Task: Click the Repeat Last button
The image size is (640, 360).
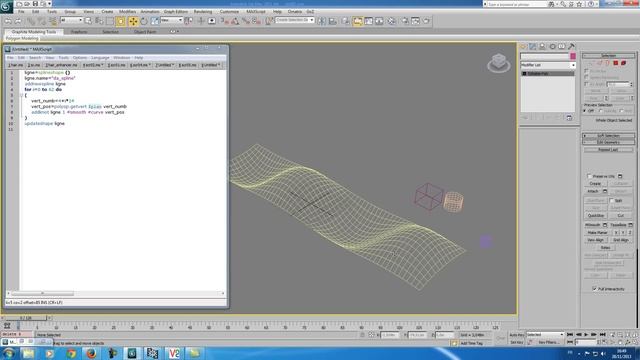Action: (x=609, y=150)
